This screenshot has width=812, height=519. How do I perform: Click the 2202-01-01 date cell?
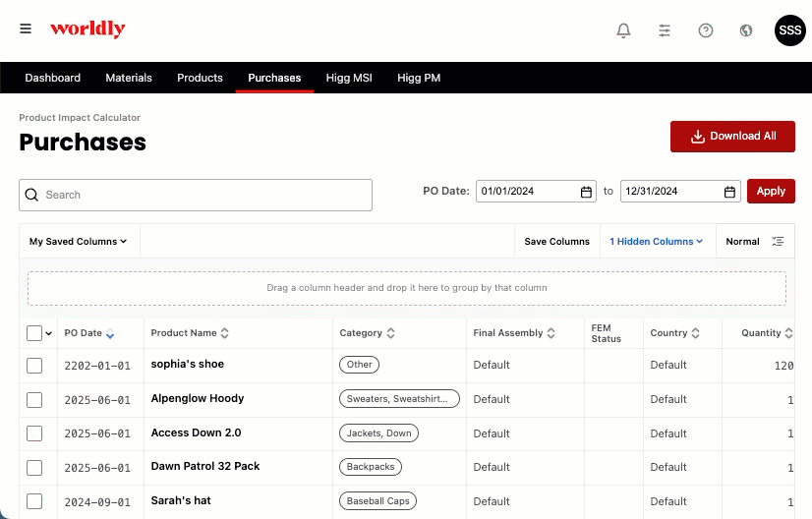(x=97, y=366)
